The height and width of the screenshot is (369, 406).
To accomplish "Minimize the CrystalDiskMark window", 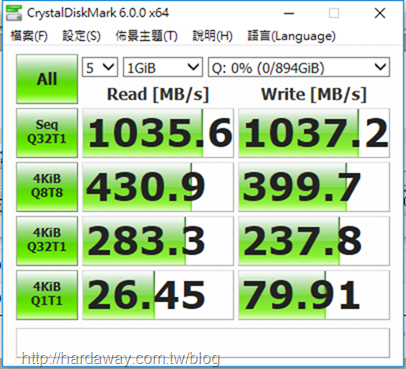I will click(x=289, y=13).
